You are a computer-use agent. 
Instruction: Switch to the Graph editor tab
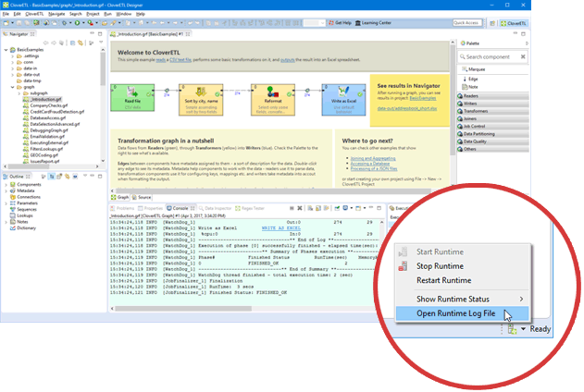(x=120, y=198)
